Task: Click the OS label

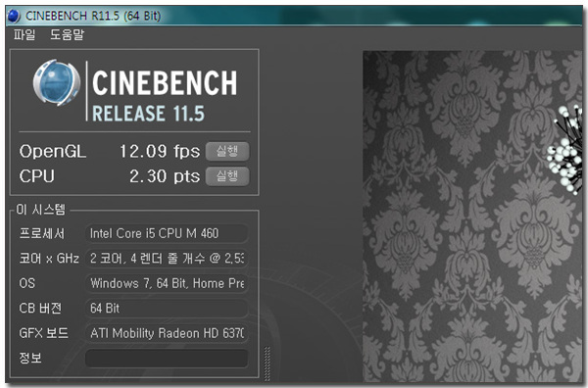Action: click(27, 283)
